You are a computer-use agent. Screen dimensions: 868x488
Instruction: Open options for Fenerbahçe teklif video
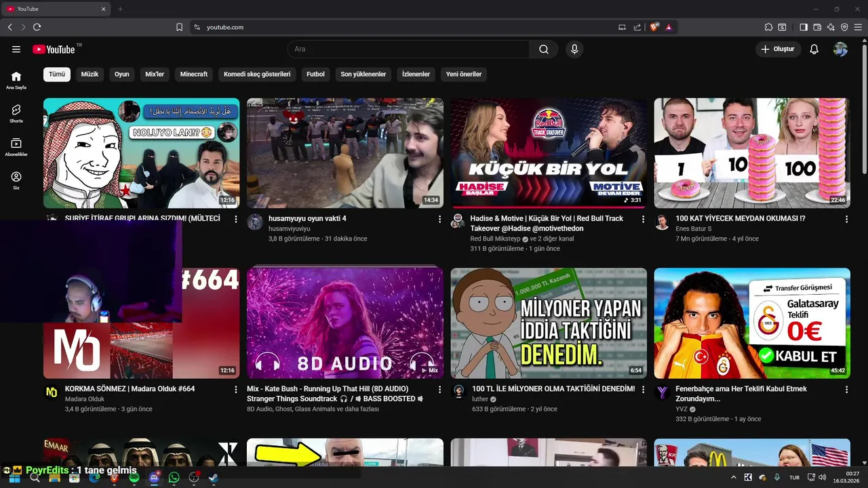pos(846,390)
